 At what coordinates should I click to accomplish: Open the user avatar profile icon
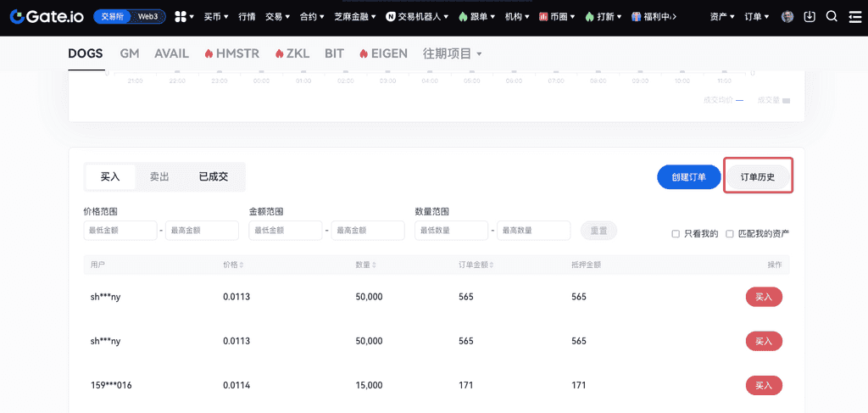tap(787, 16)
